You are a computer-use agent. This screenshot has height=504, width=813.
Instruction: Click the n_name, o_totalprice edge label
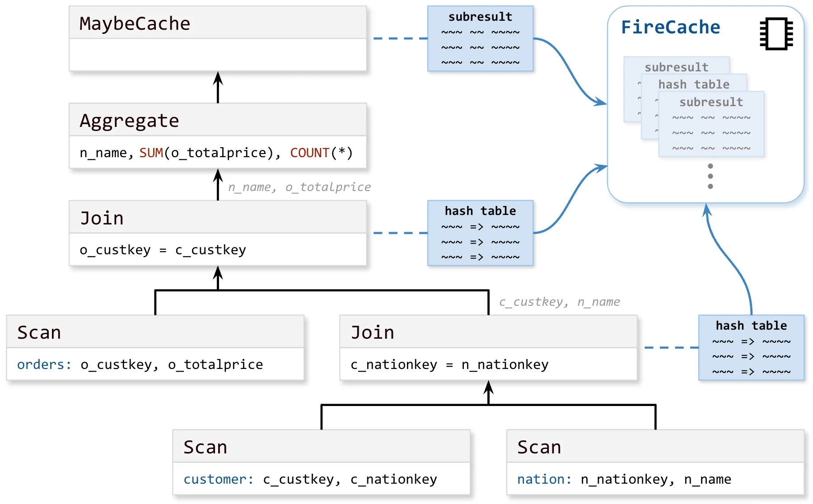tap(299, 187)
